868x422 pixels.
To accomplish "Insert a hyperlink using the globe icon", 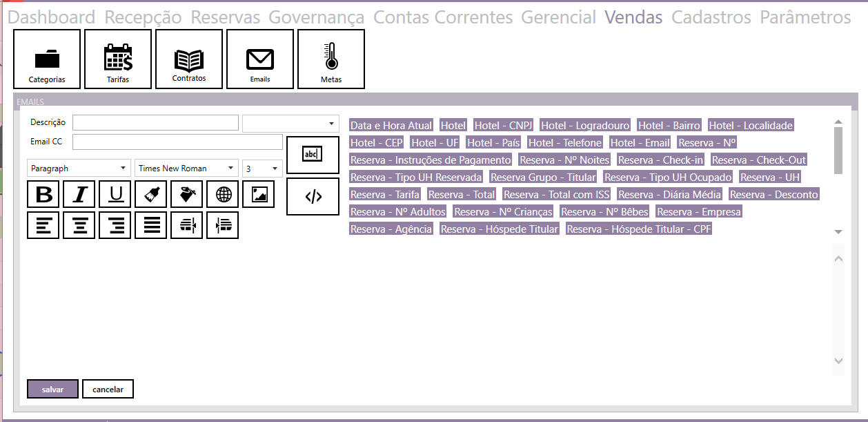I will click(223, 195).
